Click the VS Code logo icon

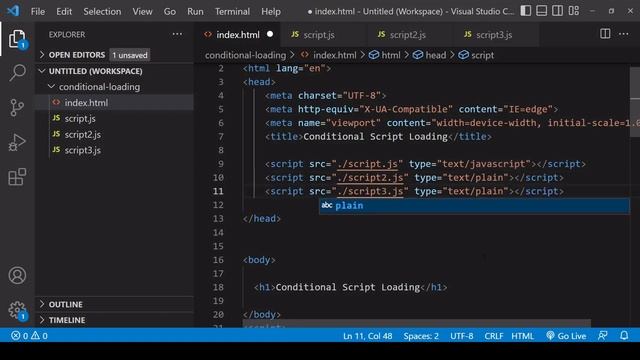coord(13,11)
